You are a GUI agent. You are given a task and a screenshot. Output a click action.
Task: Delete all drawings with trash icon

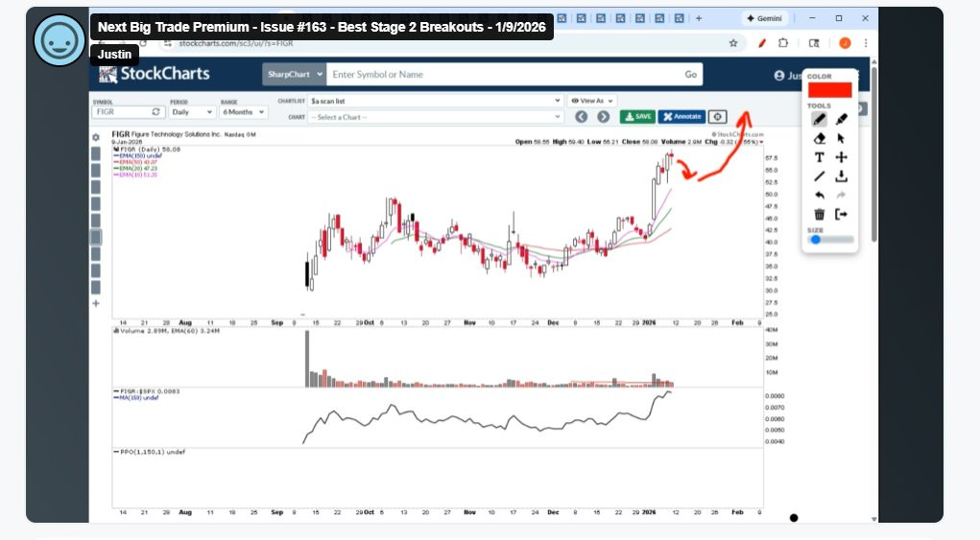pyautogui.click(x=819, y=215)
